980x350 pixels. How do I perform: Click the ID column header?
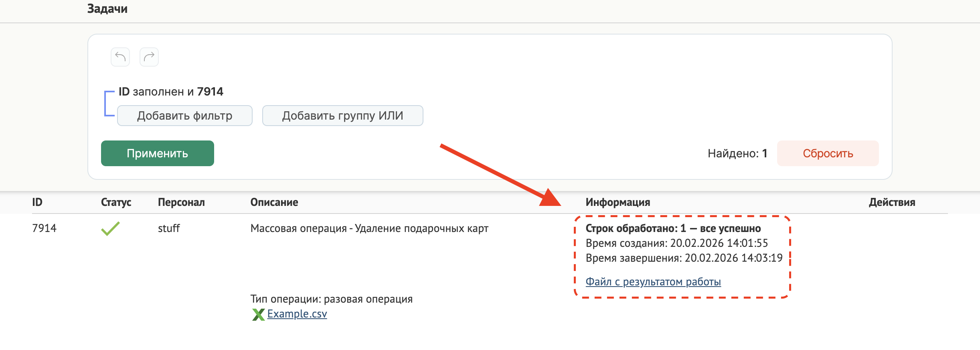[37, 202]
